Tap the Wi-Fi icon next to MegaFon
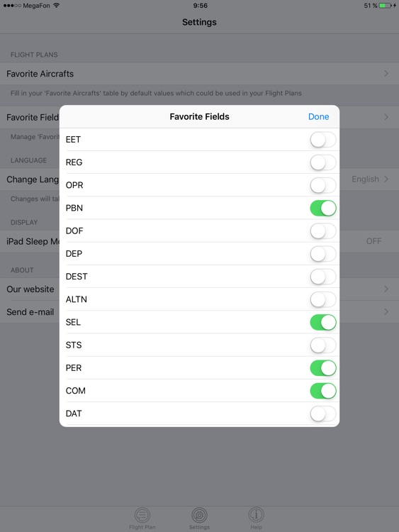 (56, 6)
